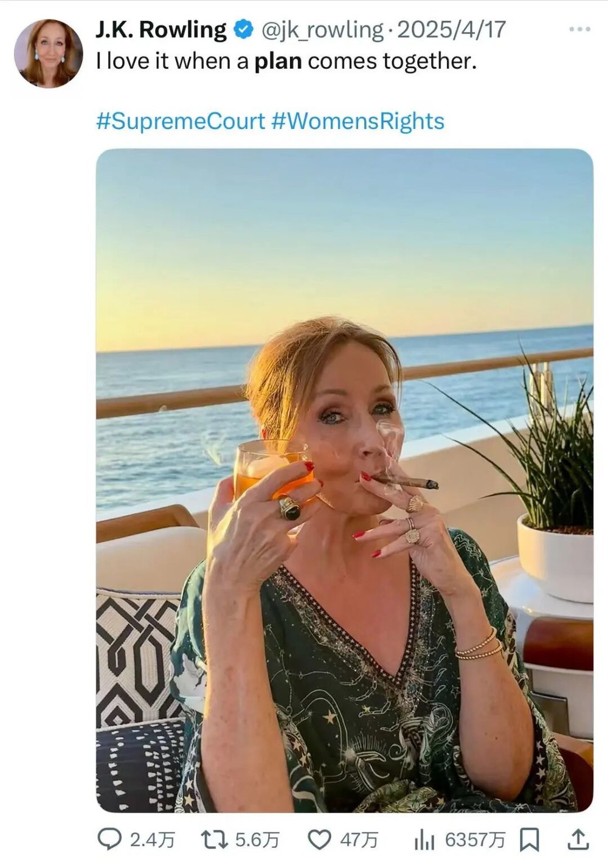The image size is (608, 868).
Task: Click the retweet arrows icon
Action: 215,840
